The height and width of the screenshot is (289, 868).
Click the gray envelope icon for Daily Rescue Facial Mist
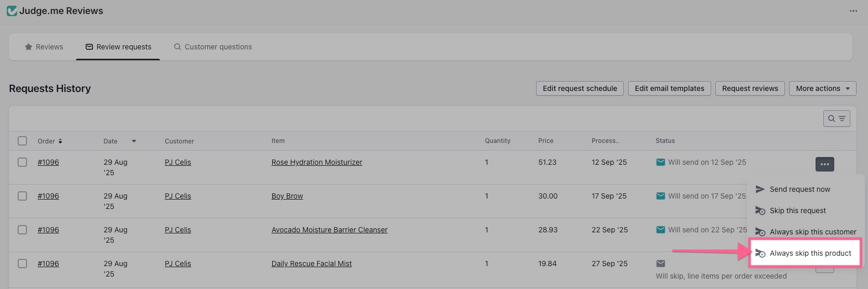click(660, 264)
